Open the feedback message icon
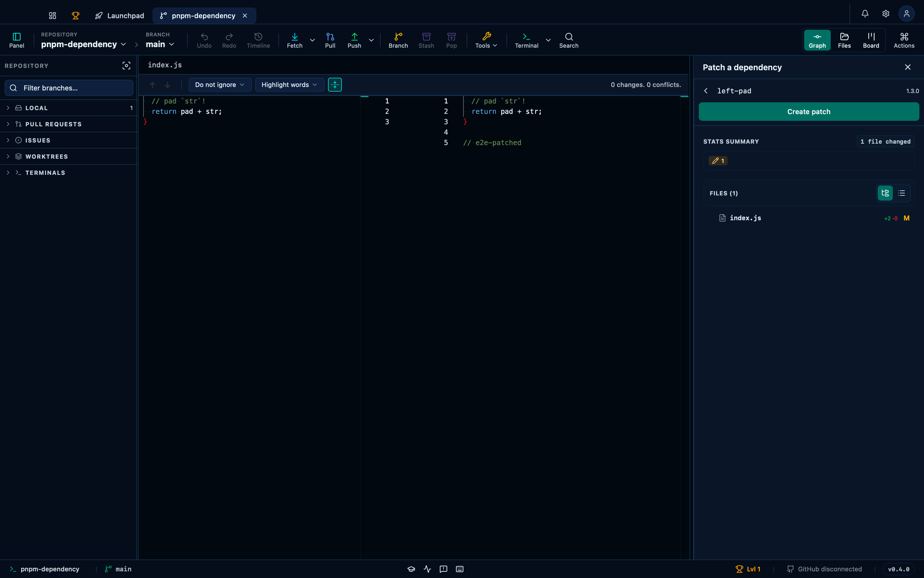The width and height of the screenshot is (924, 578). click(x=443, y=569)
